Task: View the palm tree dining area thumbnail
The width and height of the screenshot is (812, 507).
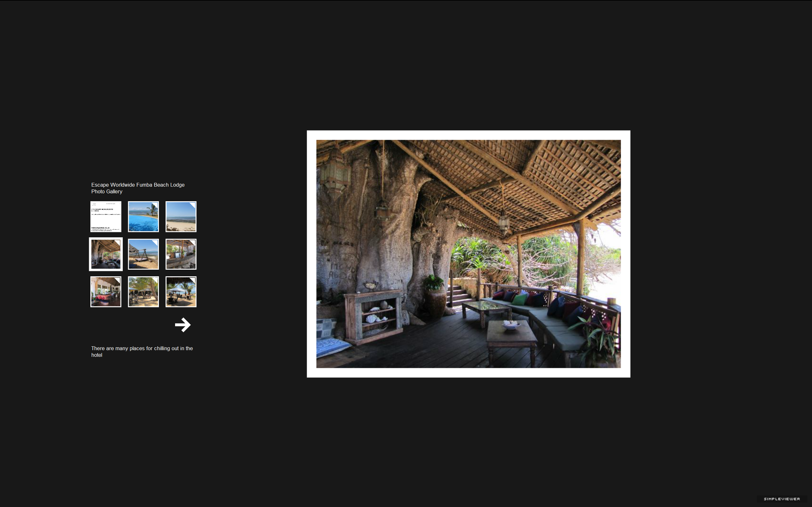Action: 143,292
